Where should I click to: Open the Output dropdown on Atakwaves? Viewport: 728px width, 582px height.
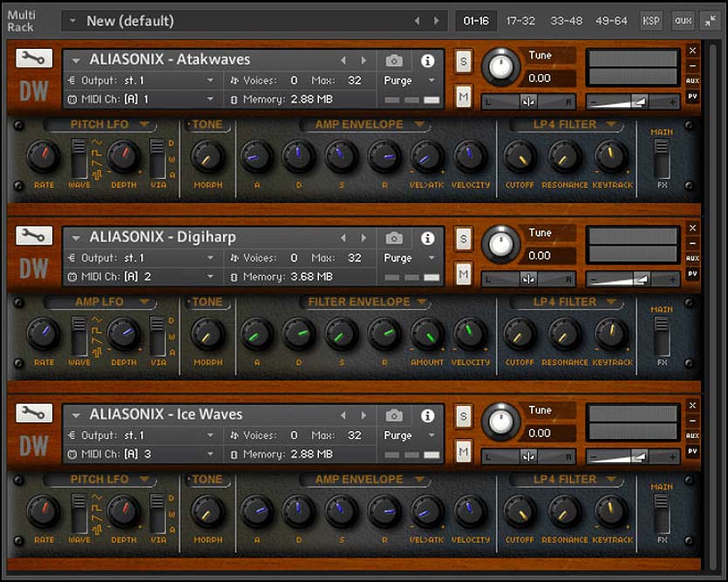138,79
